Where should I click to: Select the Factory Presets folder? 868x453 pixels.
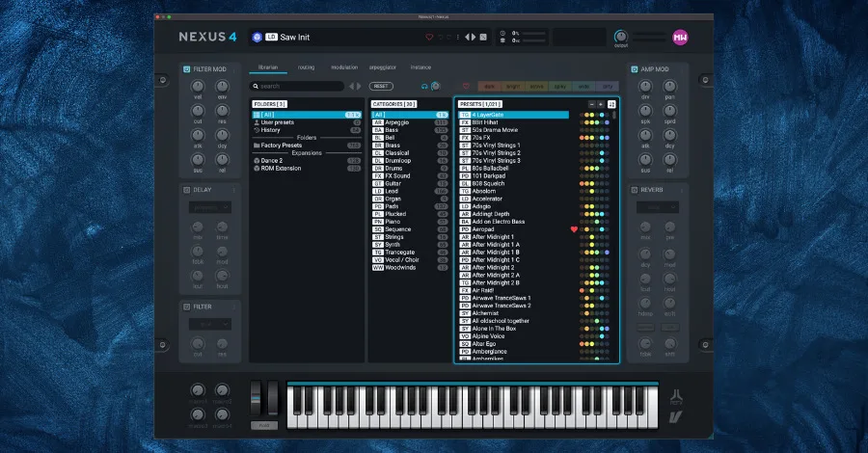307,146
